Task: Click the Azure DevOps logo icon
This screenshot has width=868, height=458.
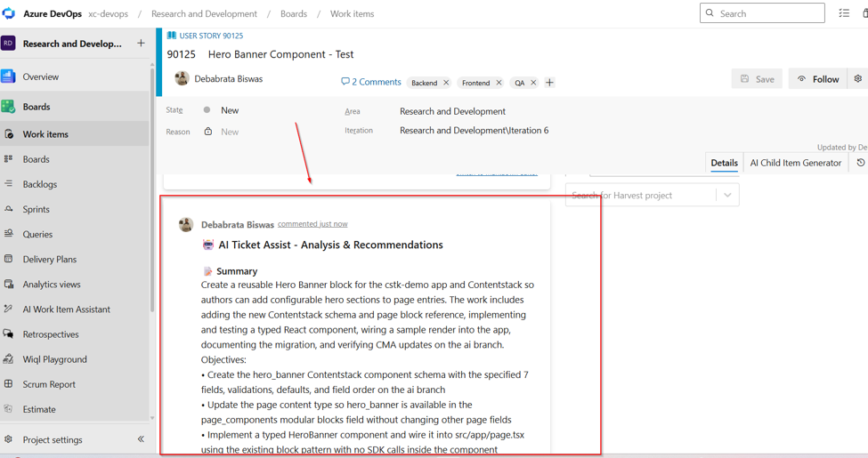Action: point(9,12)
